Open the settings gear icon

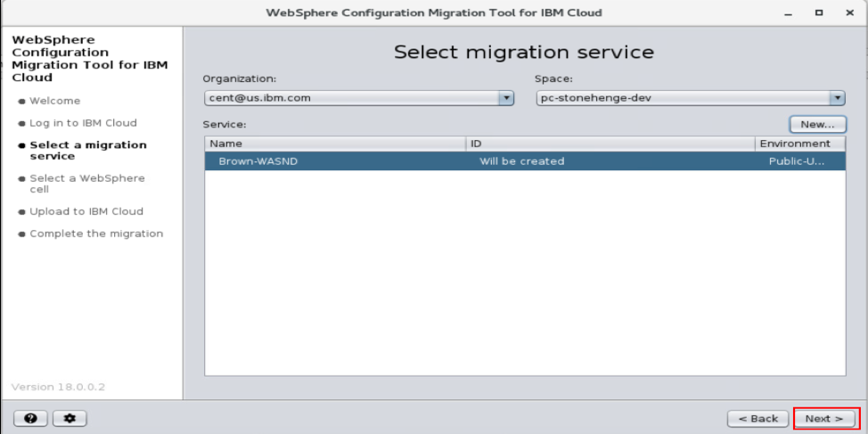click(69, 418)
